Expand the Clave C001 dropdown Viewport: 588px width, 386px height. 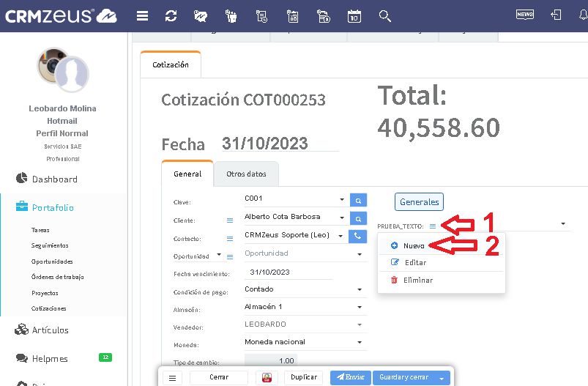coord(342,199)
